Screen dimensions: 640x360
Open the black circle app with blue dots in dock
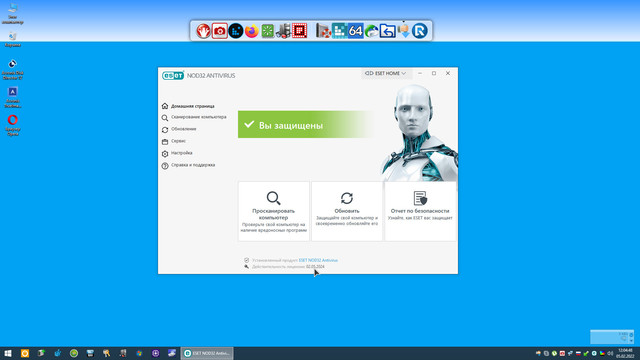tap(236, 31)
